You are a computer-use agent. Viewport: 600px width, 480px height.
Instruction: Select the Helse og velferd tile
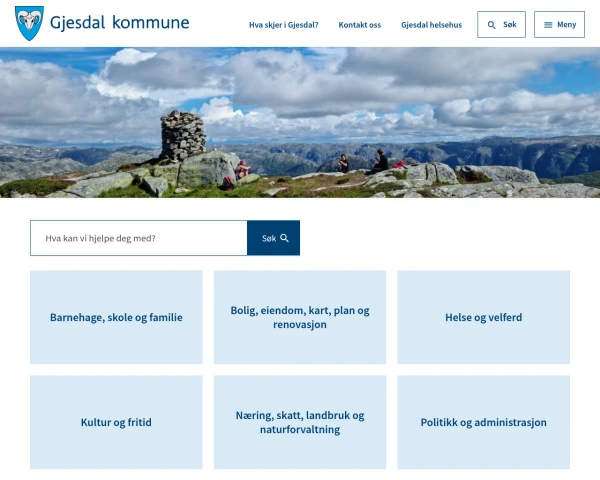tap(484, 317)
